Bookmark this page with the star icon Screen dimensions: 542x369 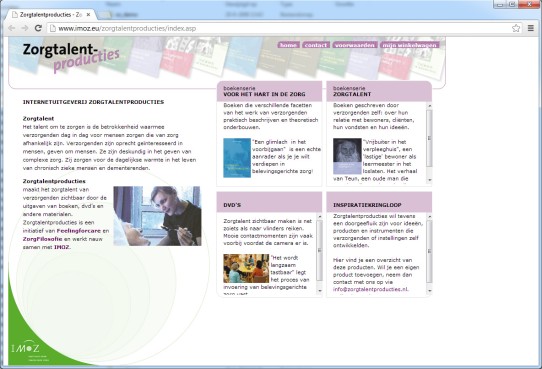[x=516, y=28]
